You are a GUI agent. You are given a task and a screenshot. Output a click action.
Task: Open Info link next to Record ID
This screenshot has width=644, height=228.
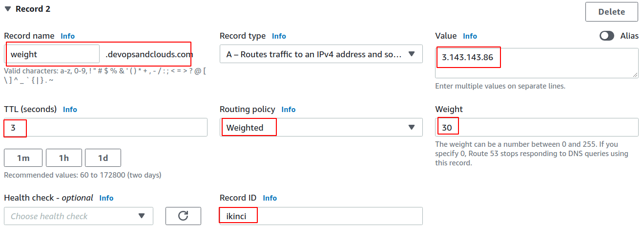(270, 198)
